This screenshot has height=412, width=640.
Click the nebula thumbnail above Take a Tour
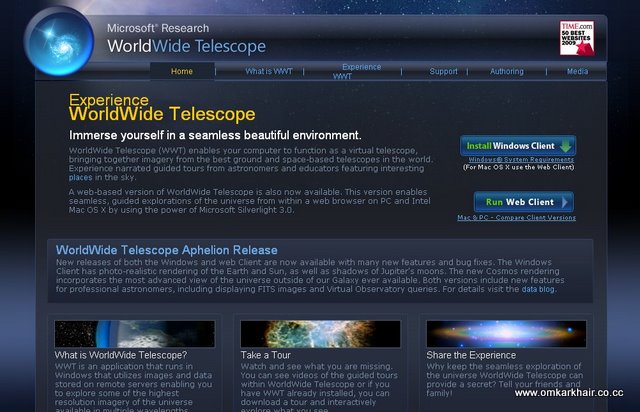coord(320,334)
